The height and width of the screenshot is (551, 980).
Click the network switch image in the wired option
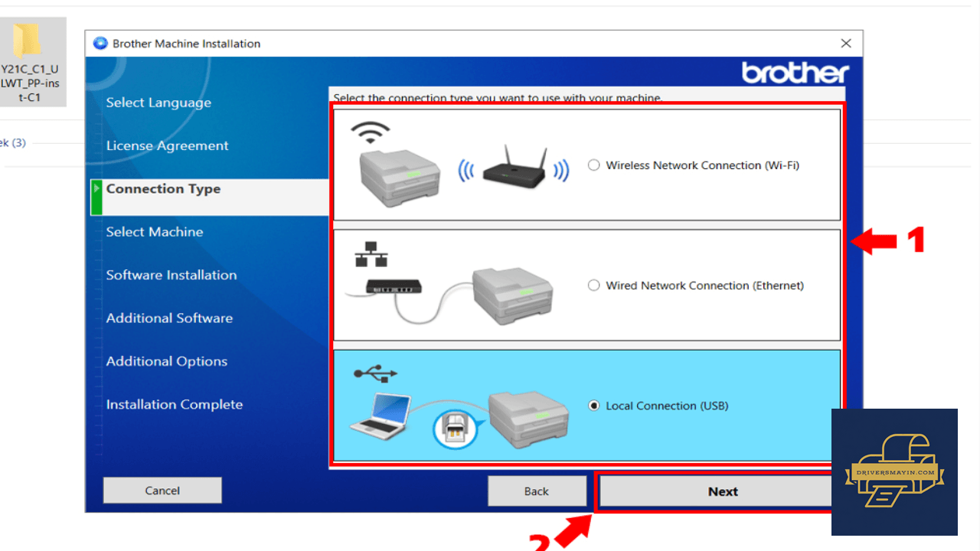point(392,286)
